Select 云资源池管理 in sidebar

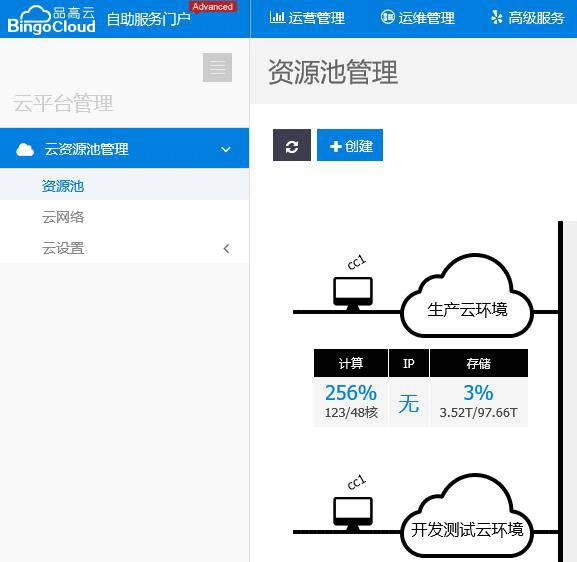[124, 148]
